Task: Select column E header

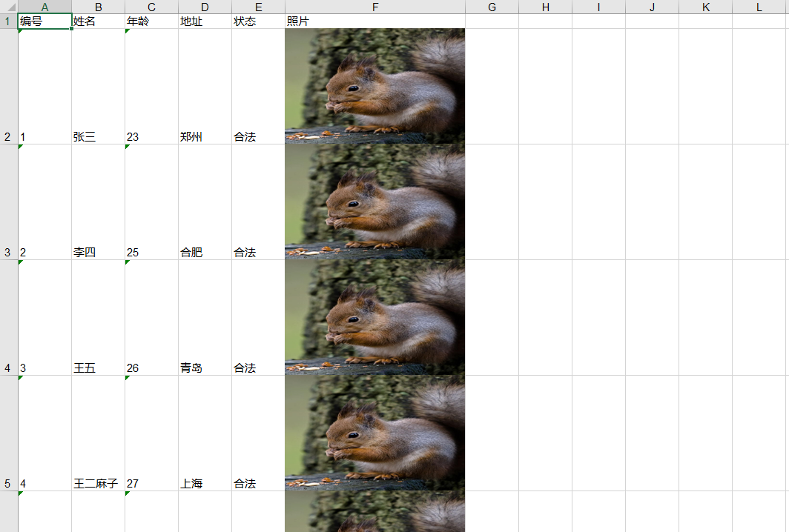Action: tap(258, 7)
